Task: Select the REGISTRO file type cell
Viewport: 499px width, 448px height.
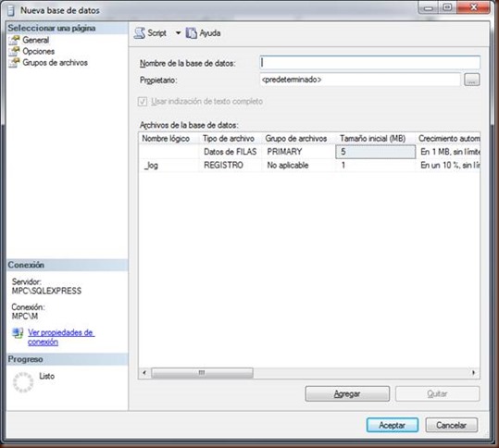Action: point(231,166)
